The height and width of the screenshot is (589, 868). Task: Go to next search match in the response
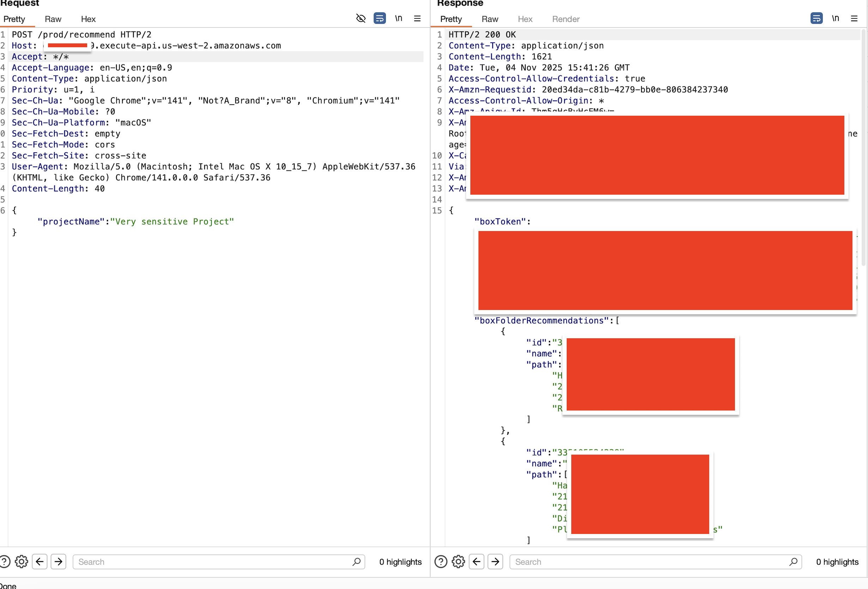click(x=496, y=562)
